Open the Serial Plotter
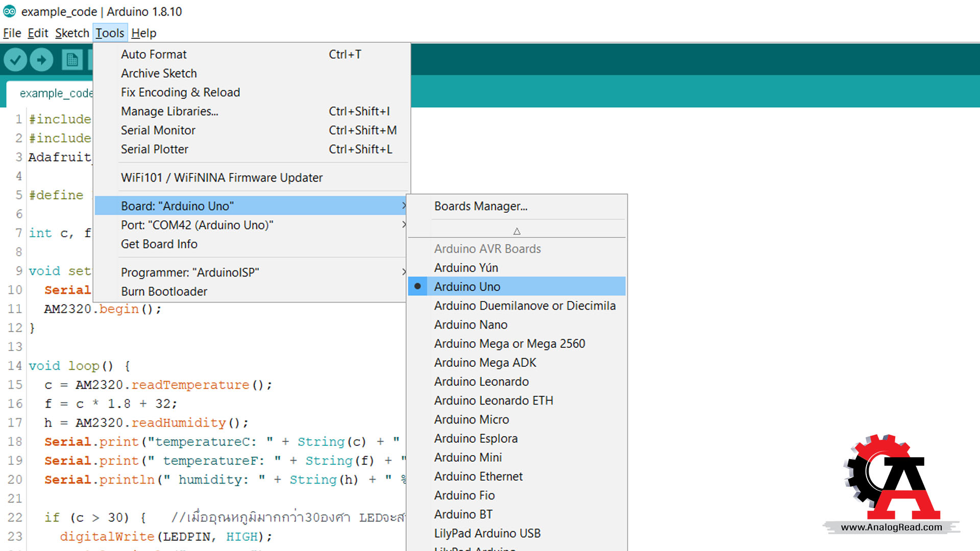 click(x=253, y=149)
